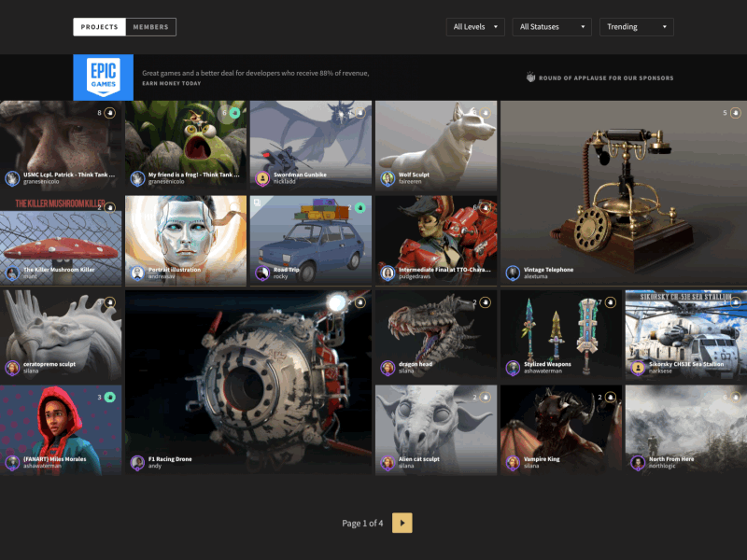Viewport: 747px width, 560px height.
Task: Click rocky's avatar on Road Trip
Action: click(262, 274)
